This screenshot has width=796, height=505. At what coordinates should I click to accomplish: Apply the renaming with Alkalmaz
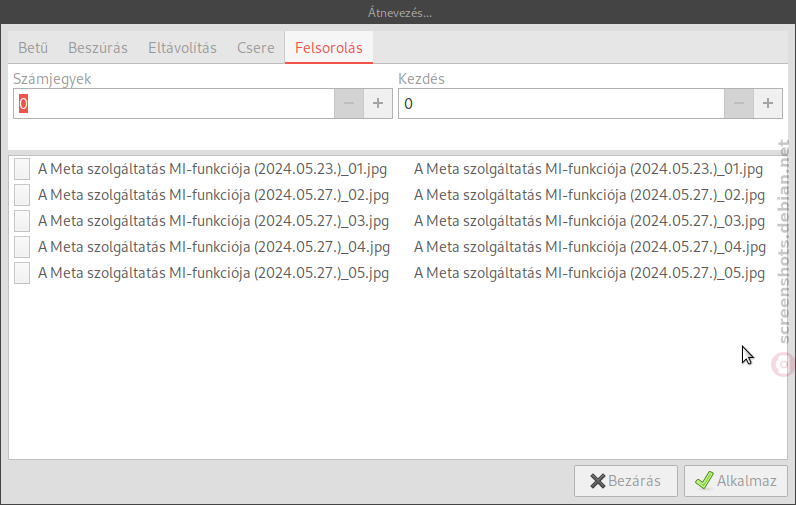pos(736,481)
